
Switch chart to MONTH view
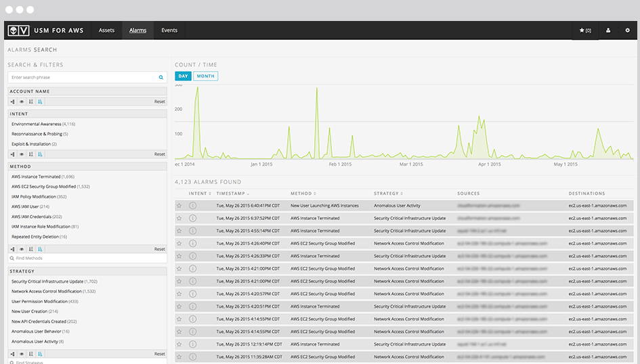(206, 76)
